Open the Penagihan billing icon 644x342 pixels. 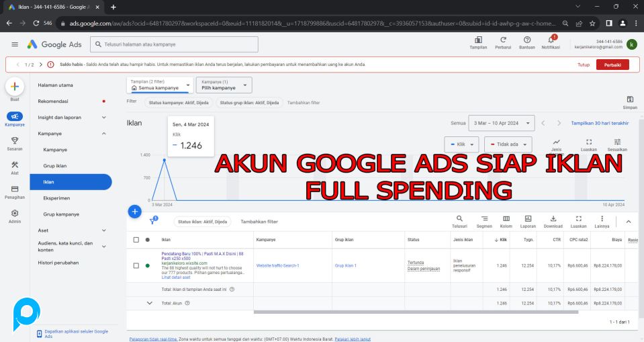pos(15,189)
